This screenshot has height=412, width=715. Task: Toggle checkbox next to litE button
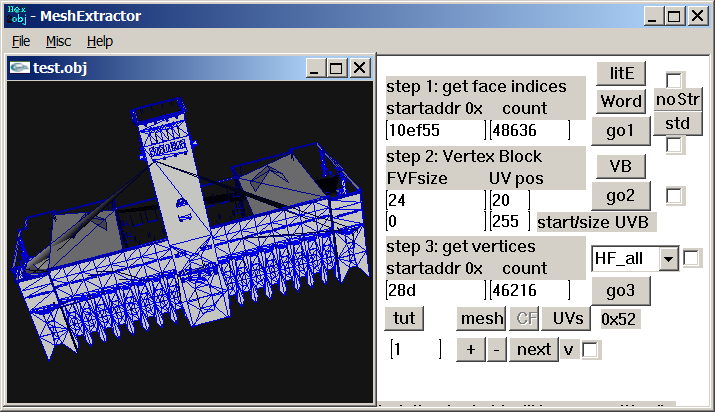coord(676,80)
